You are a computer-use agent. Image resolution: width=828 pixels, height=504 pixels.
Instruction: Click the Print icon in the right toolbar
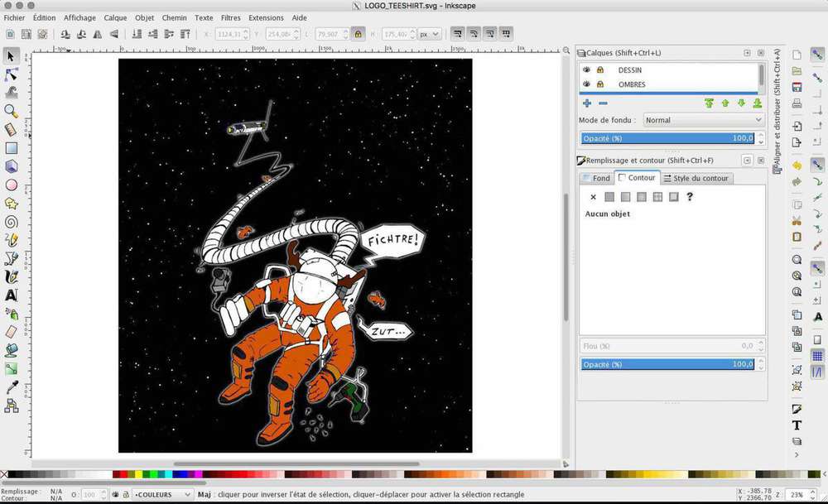(x=797, y=103)
